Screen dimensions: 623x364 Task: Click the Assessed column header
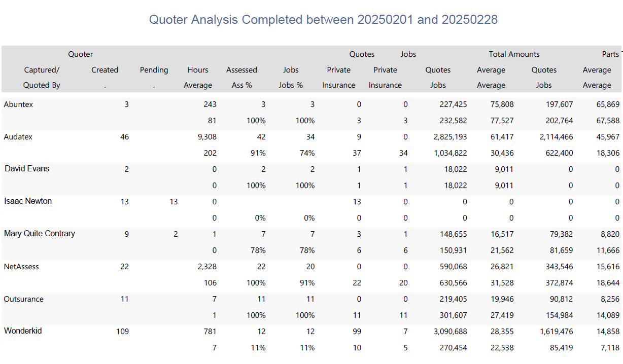(241, 70)
